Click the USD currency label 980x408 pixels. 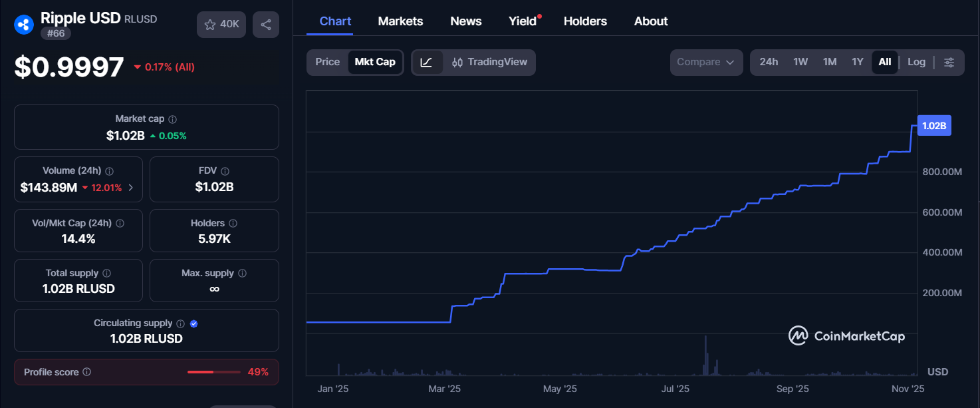coord(937,371)
